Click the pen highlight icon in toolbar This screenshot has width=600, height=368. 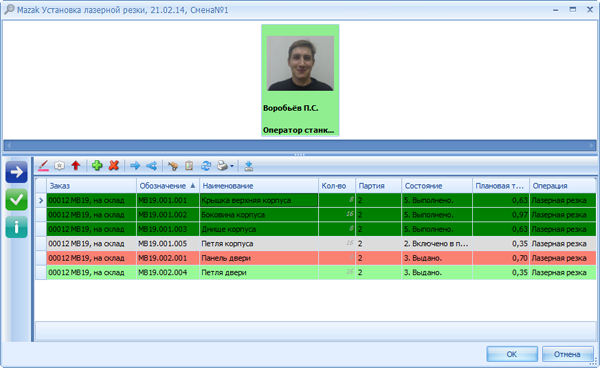click(x=43, y=166)
